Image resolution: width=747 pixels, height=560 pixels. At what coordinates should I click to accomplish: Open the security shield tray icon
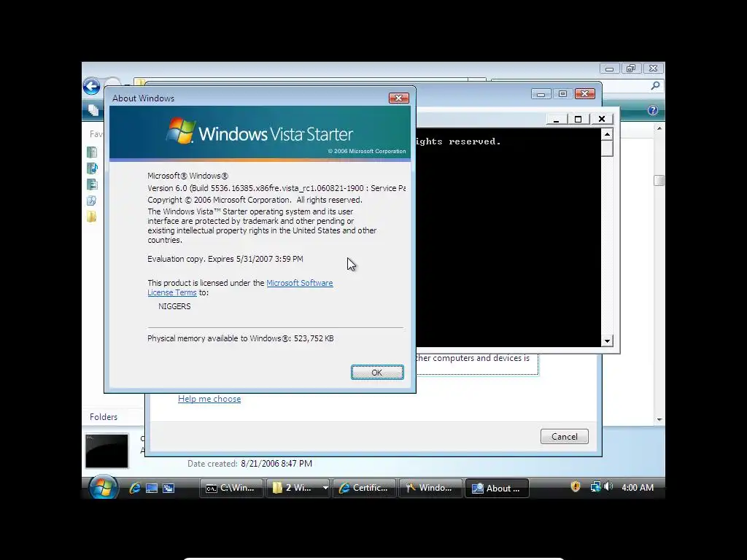pos(576,486)
